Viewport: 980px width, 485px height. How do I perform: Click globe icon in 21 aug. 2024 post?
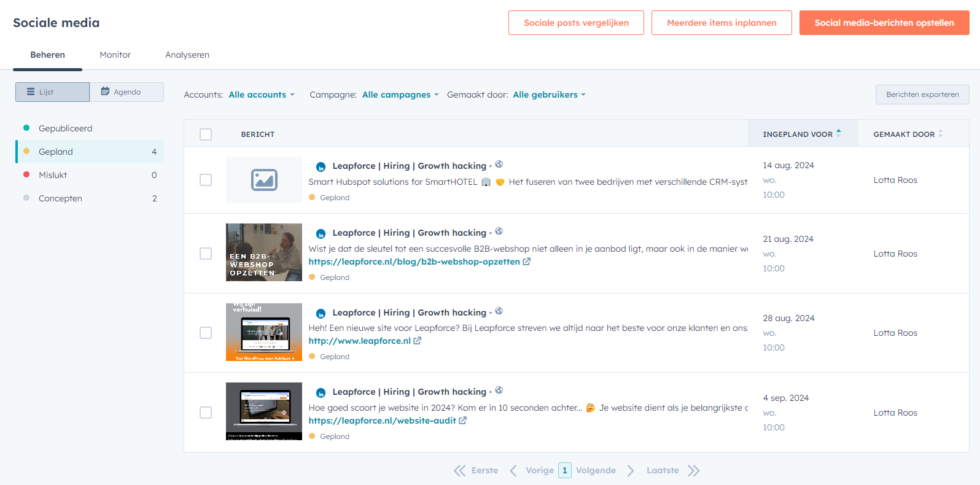tap(499, 231)
